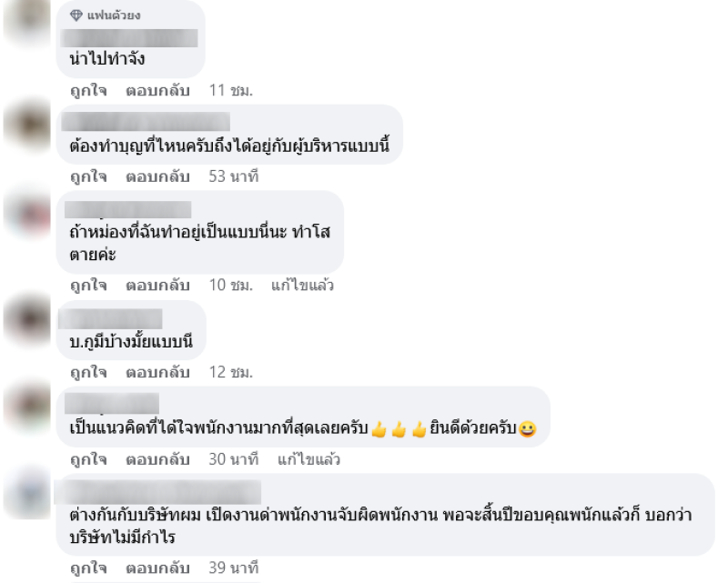Screen dimensions: 728x583
Task: Open the 53 นาที timestamp link
Action: point(234,176)
